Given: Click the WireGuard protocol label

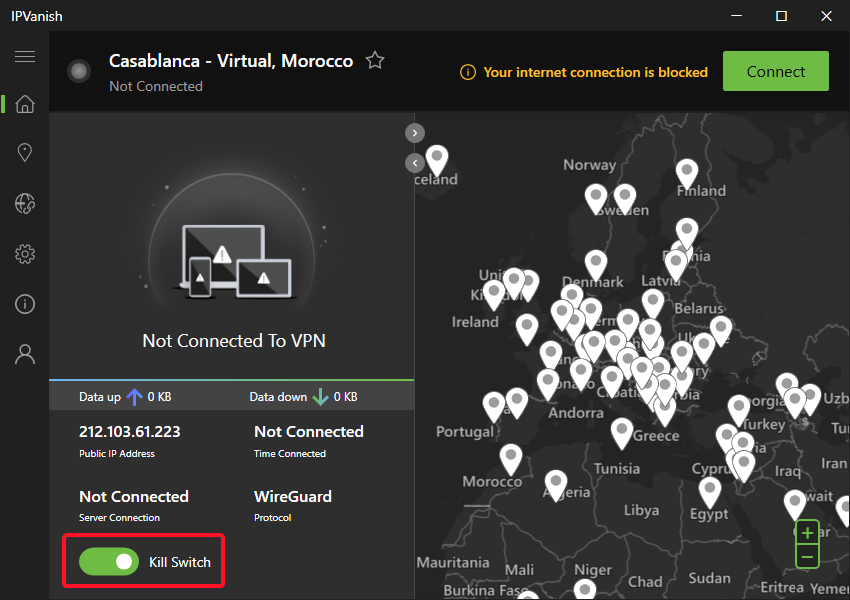Looking at the screenshot, I should click(293, 496).
